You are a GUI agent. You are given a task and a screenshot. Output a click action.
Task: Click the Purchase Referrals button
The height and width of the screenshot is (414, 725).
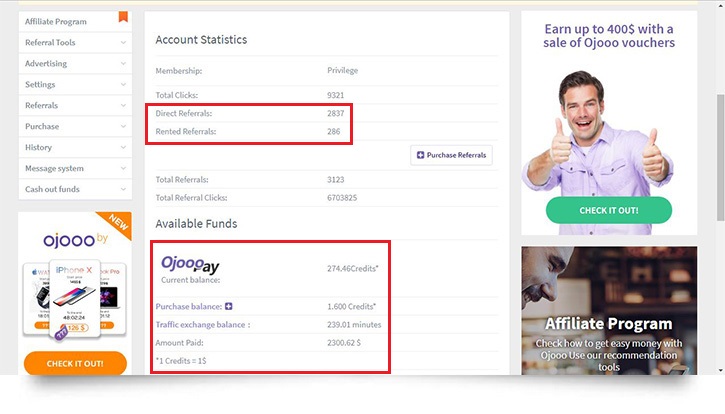(x=451, y=155)
